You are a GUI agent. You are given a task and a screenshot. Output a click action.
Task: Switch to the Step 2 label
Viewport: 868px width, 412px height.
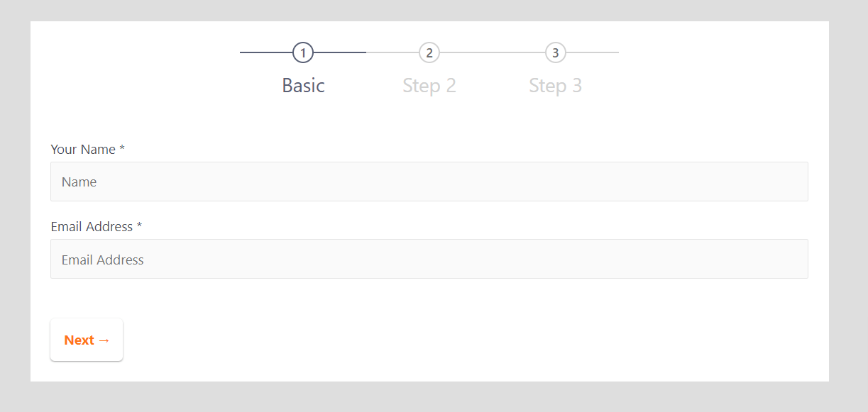[x=429, y=86]
